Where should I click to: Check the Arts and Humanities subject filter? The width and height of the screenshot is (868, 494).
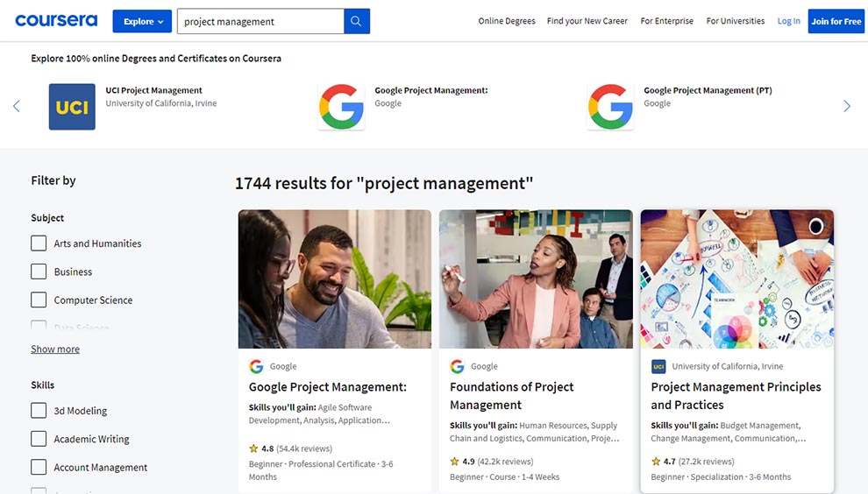[x=39, y=243]
